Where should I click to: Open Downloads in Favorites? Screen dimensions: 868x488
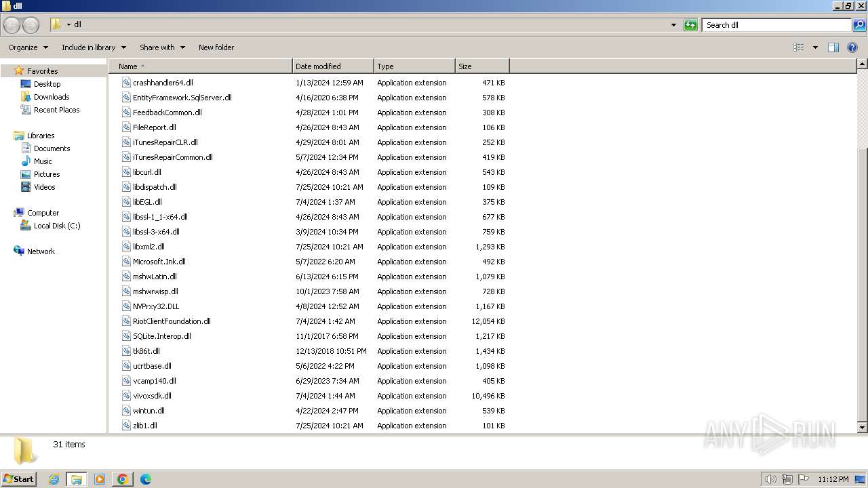pos(52,97)
